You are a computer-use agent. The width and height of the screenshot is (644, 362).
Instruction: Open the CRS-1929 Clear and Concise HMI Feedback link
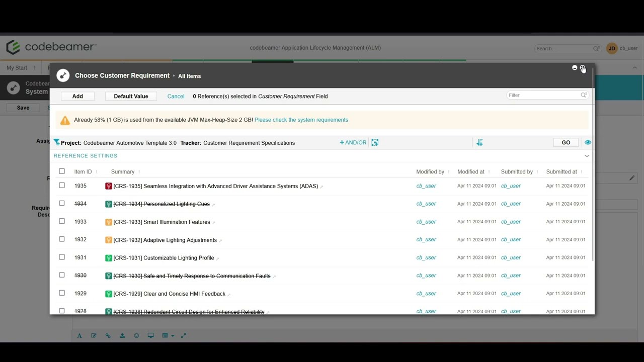[169, 294]
